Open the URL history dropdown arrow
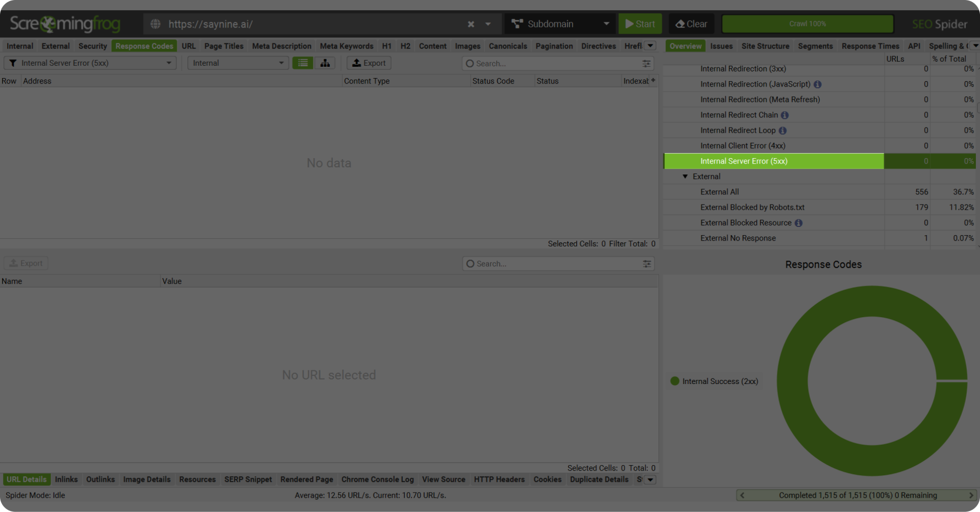The height and width of the screenshot is (512, 980). click(x=488, y=24)
